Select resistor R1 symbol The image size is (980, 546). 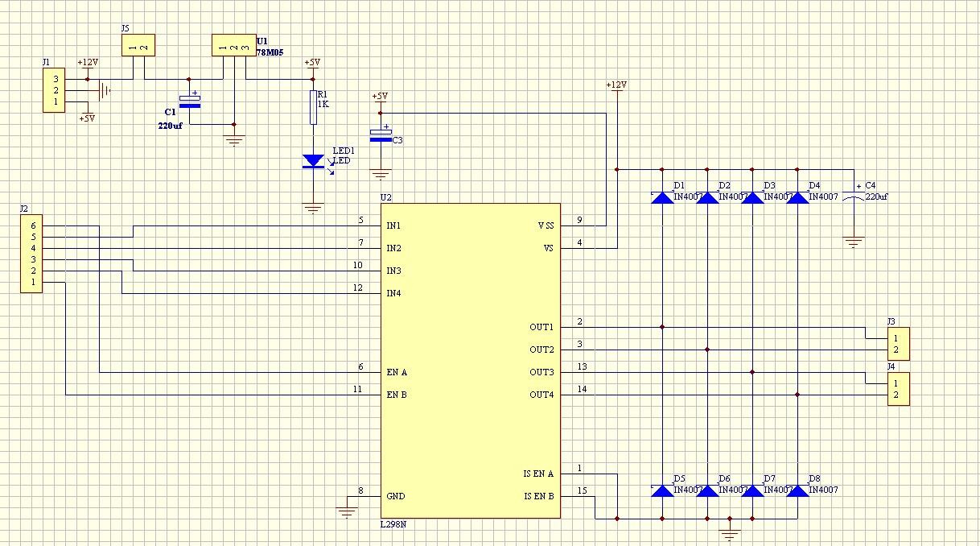(313, 107)
